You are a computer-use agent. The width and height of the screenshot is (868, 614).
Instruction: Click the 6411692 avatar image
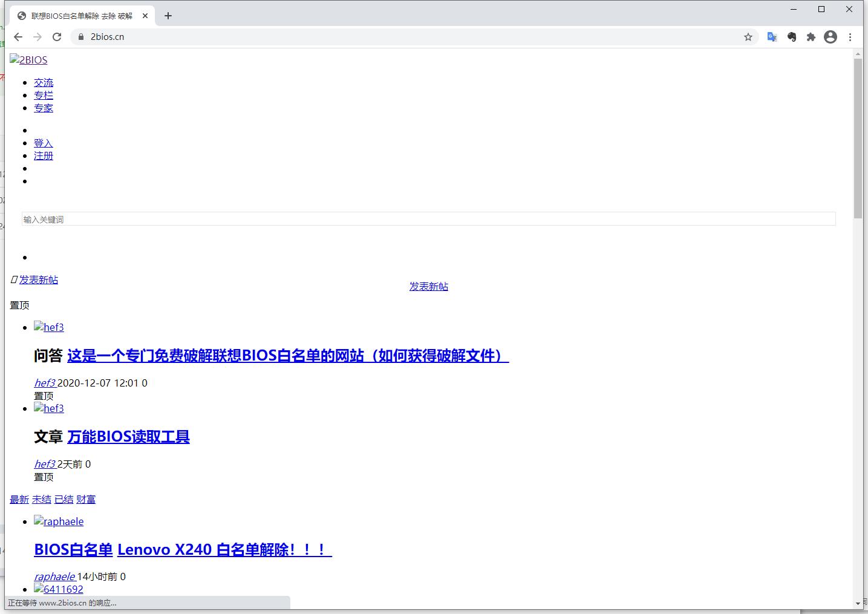[x=59, y=589]
